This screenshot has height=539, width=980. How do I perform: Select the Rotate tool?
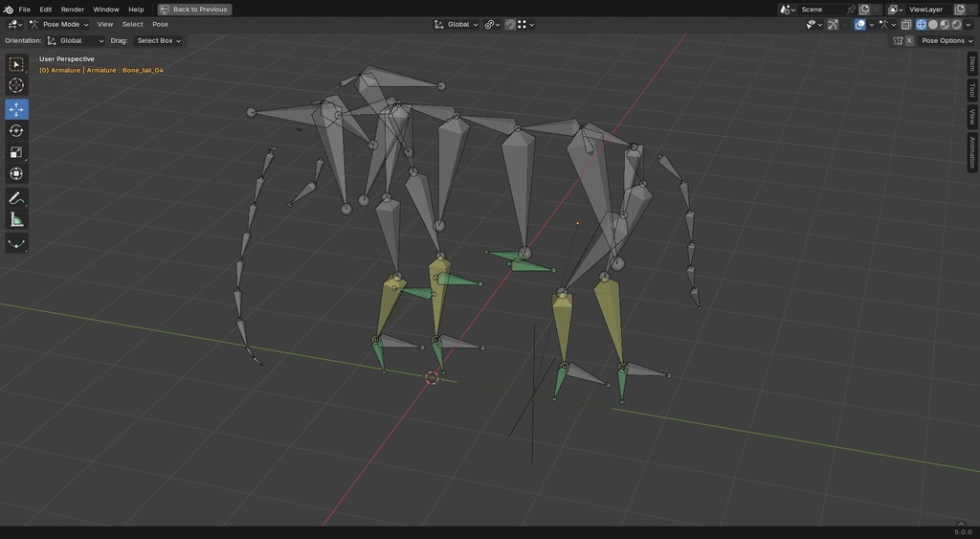pyautogui.click(x=16, y=131)
